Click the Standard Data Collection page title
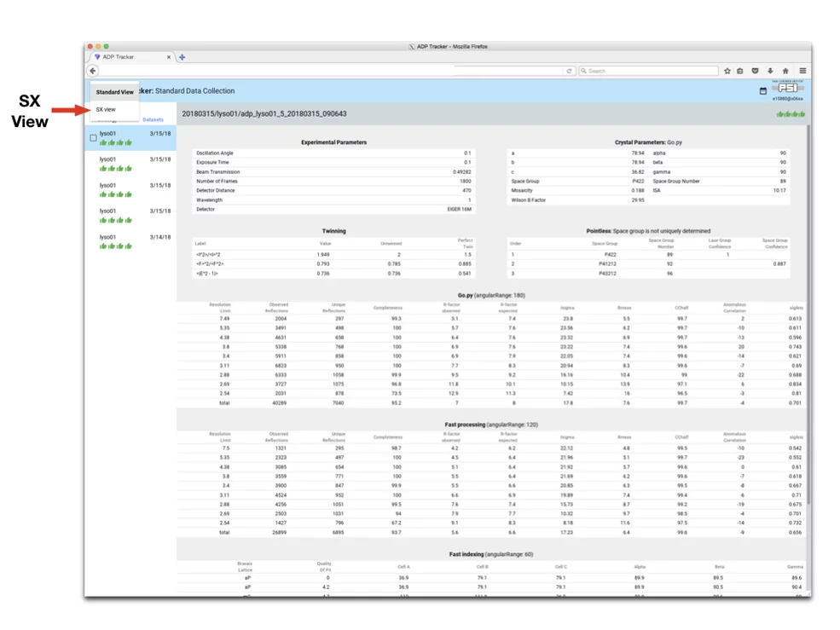The width and height of the screenshot is (840, 630). tap(195, 91)
